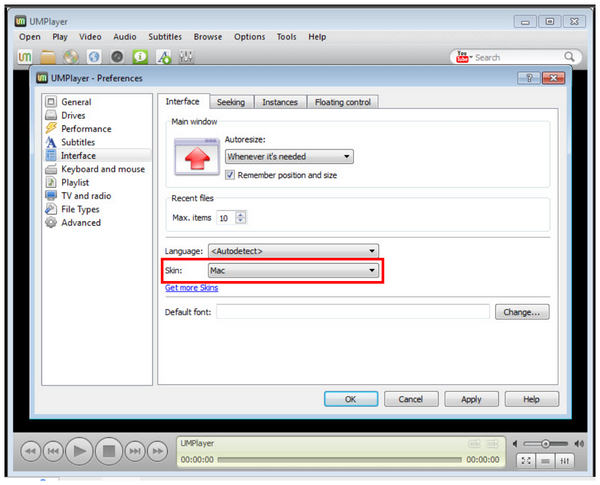
Task: Click the playback seek bar
Action: point(339,459)
